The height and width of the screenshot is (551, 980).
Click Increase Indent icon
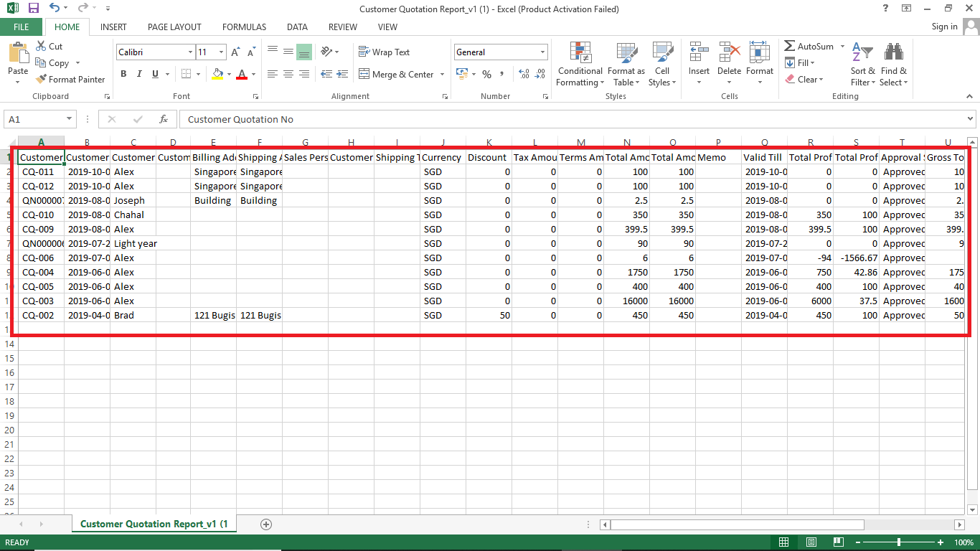click(342, 74)
